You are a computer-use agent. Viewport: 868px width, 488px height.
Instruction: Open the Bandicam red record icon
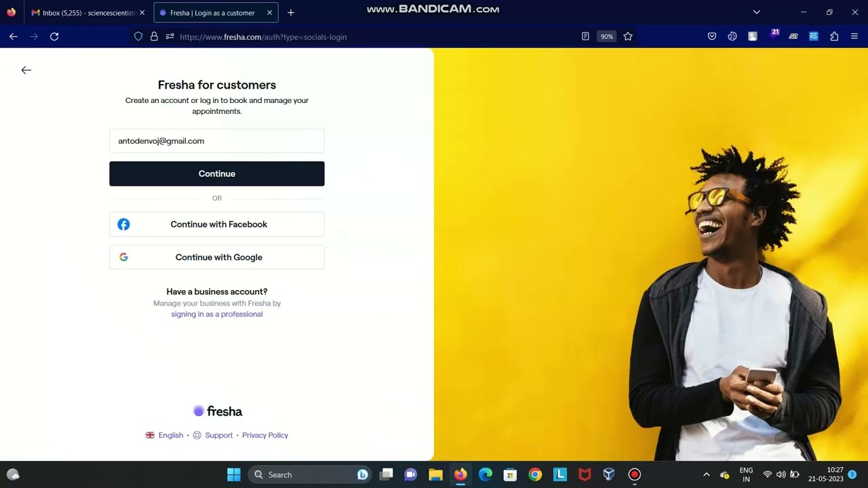click(635, 474)
